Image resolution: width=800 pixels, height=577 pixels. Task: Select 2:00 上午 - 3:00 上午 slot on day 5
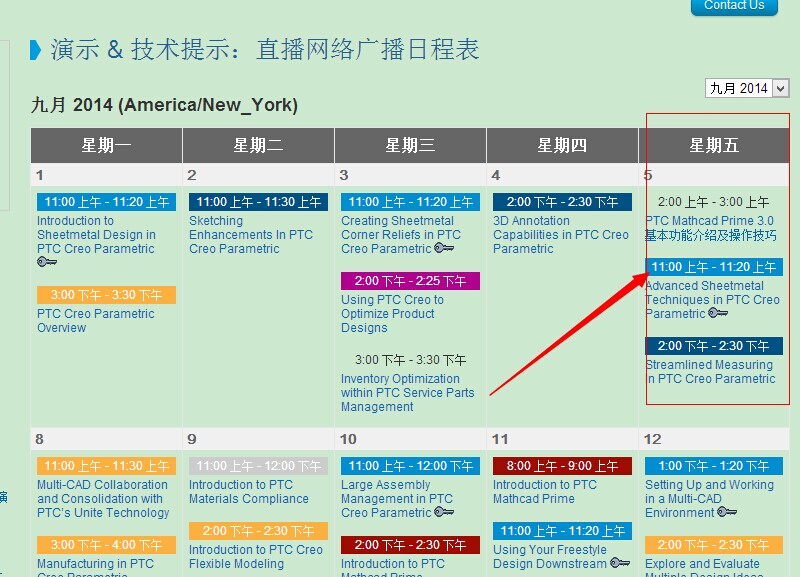(x=713, y=202)
